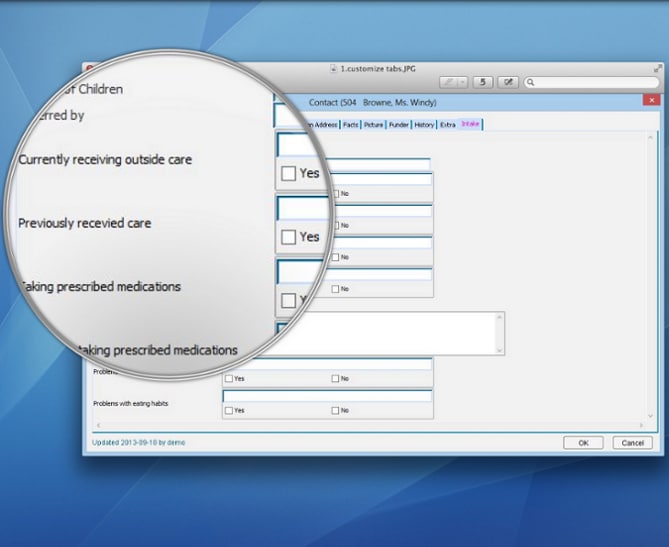Image resolution: width=669 pixels, height=547 pixels.
Task: Click the 'Problems with eating habits' label
Action: [131, 403]
